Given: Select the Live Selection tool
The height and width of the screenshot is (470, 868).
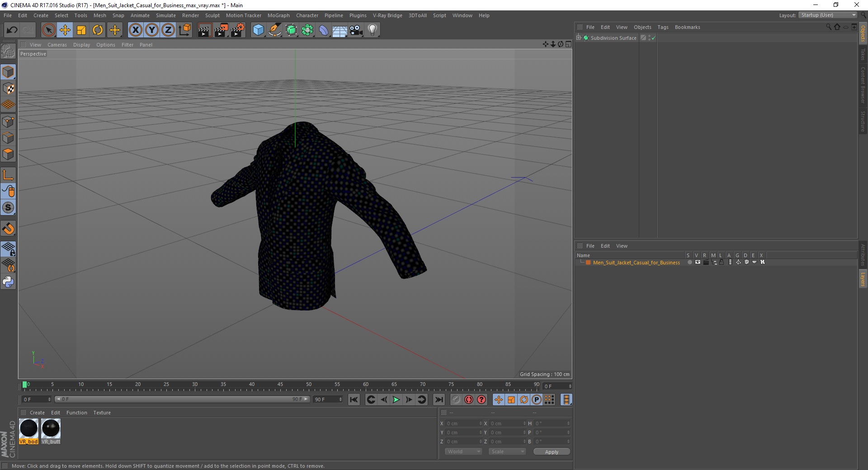Looking at the screenshot, I should click(48, 30).
